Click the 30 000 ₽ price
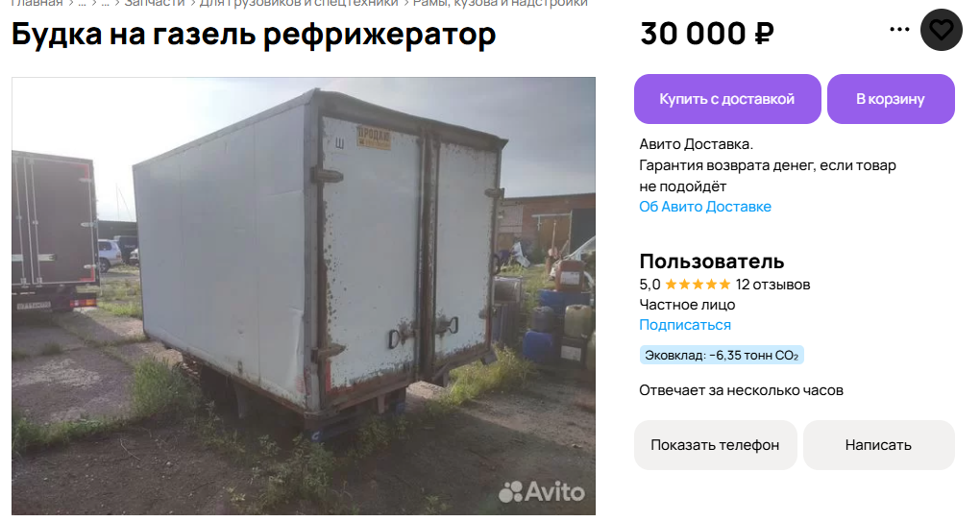Screen dimensions: 980x522 [x=707, y=33]
